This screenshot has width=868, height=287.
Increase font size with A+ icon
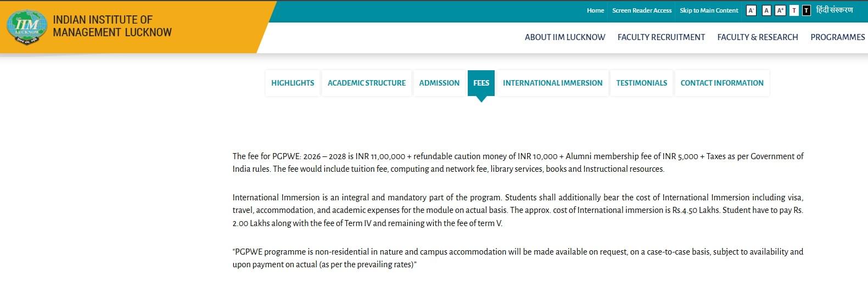click(x=780, y=10)
